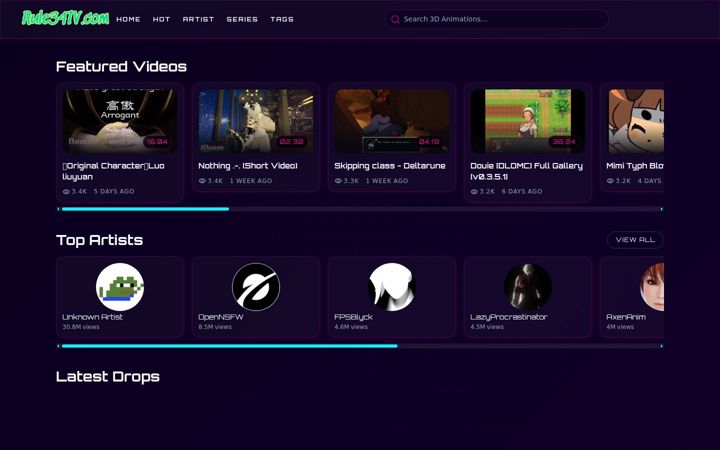Open the SERIES menu item

coord(242,19)
